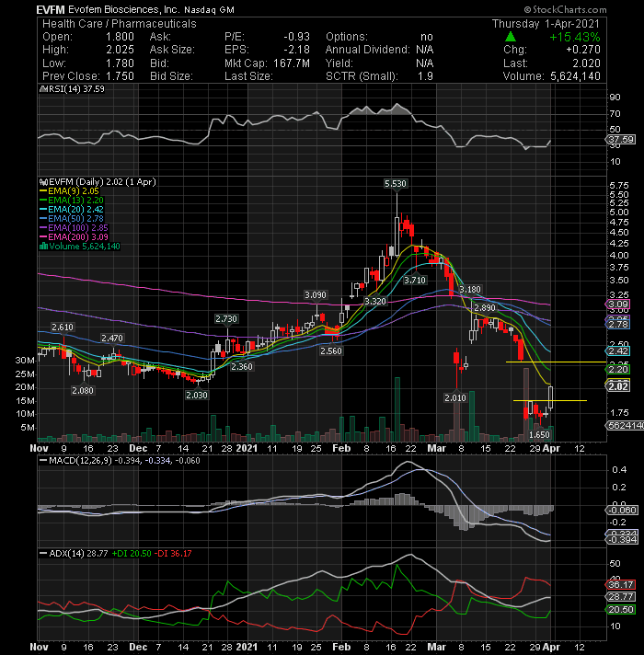Image resolution: width=644 pixels, height=655 pixels.
Task: Click the yellow EMA(9) legend line swatch
Action: click(x=43, y=191)
